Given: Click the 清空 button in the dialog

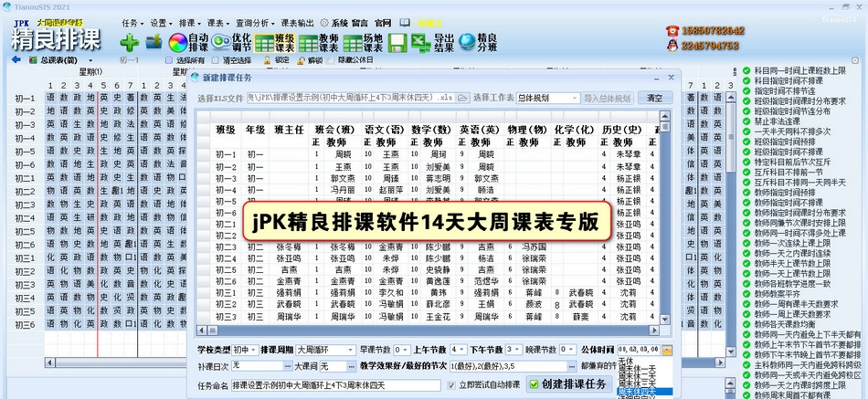Looking at the screenshot, I should [x=655, y=98].
